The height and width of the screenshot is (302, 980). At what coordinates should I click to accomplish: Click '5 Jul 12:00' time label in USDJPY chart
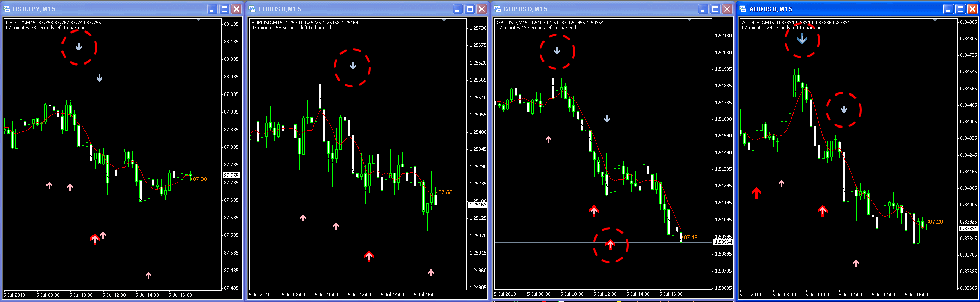(x=114, y=295)
